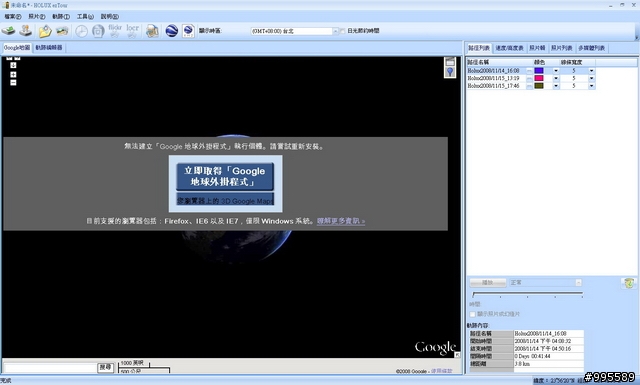Screen dimensions: 640x385
Task: Open color dropdown for track 11/15_17:46
Action: [556, 86]
